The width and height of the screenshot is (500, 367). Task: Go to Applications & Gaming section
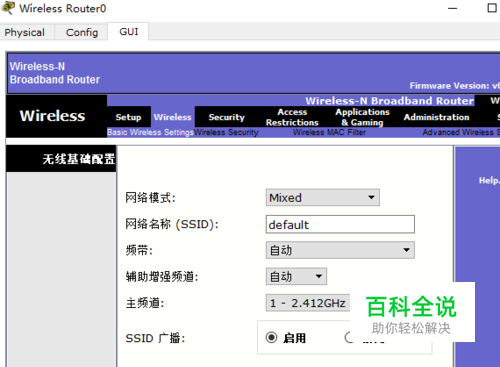362,117
